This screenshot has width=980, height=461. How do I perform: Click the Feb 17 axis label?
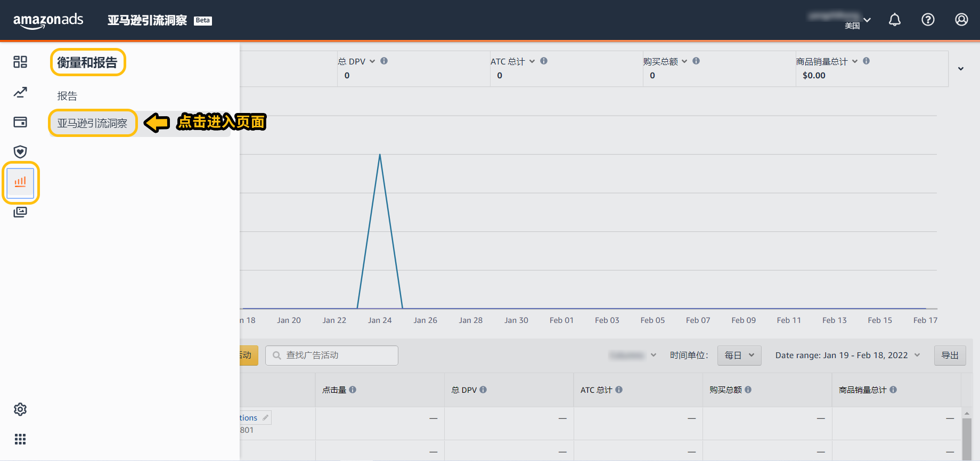click(926, 320)
